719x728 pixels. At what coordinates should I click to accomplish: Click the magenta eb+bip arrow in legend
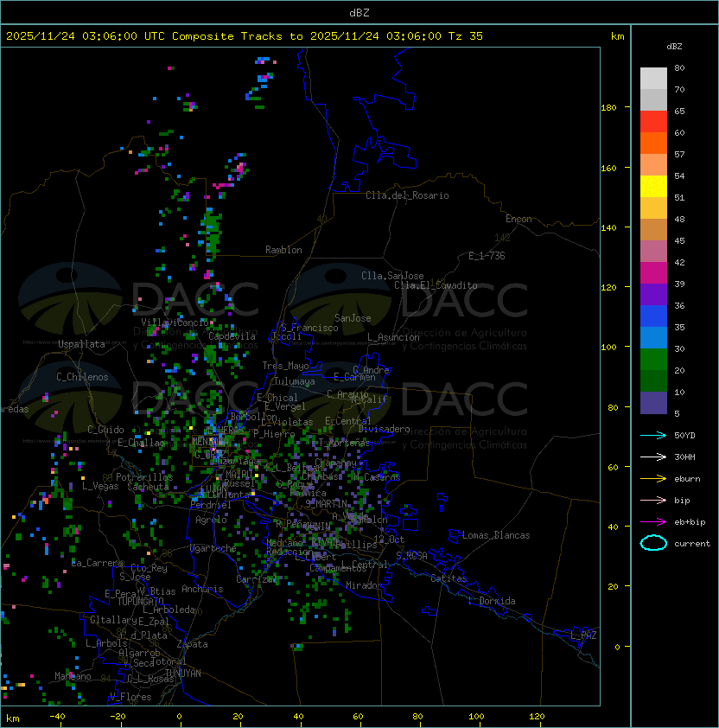653,522
